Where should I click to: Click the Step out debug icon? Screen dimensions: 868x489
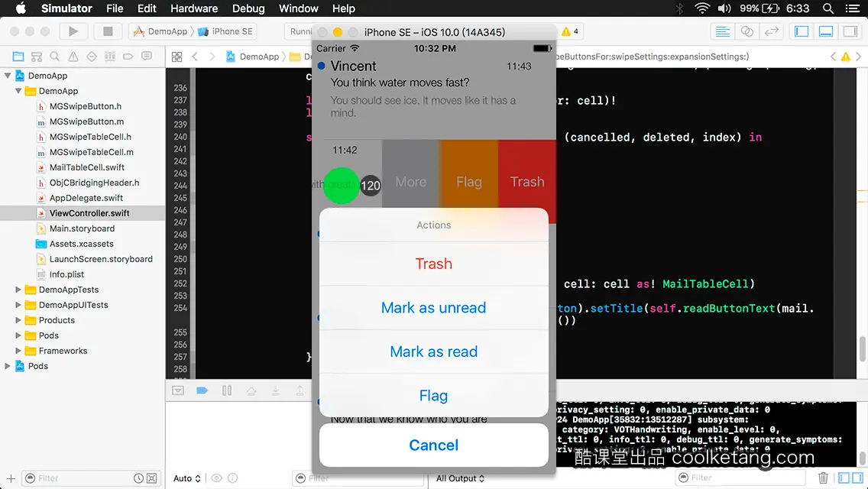pos(300,390)
